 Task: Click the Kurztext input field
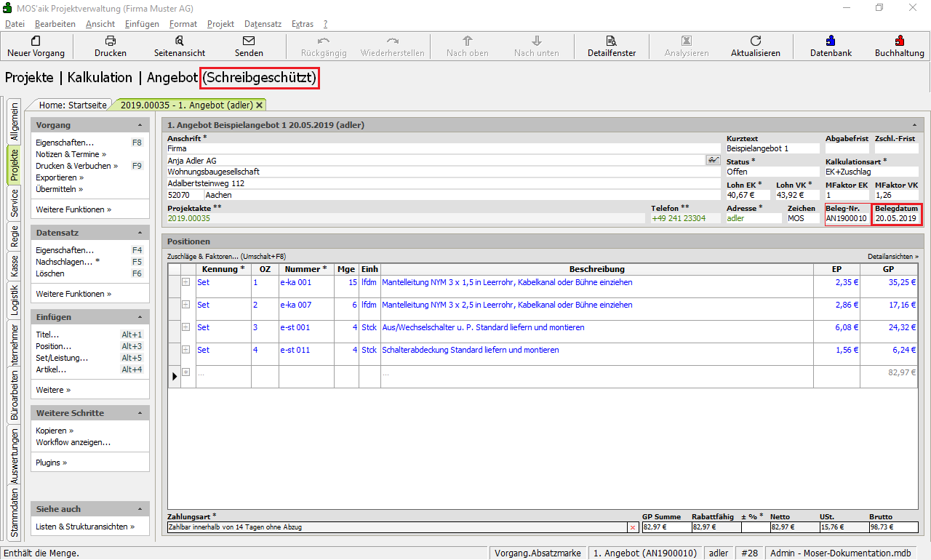tap(772, 148)
